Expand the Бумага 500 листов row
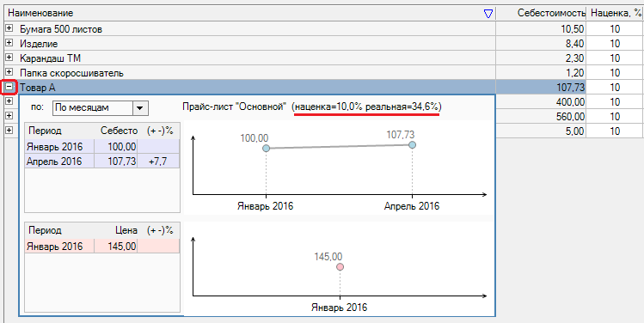Screen dimensions: 644x323 [x=9, y=28]
